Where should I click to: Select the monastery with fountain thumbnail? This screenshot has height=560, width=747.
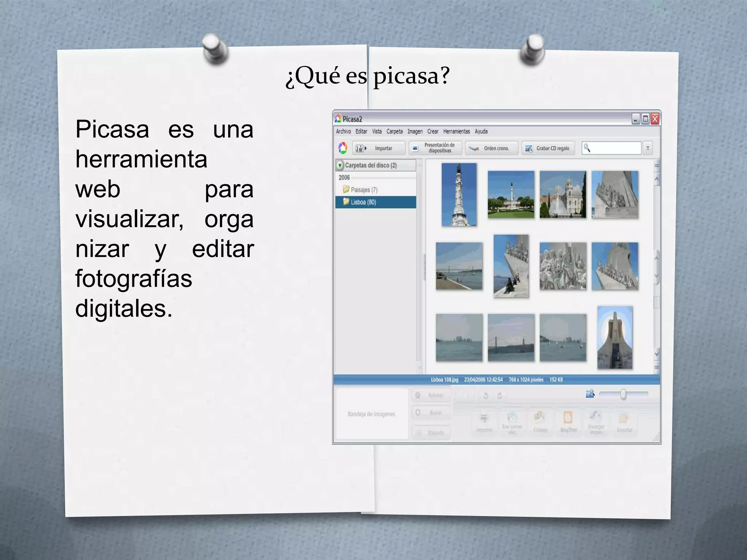(x=563, y=194)
